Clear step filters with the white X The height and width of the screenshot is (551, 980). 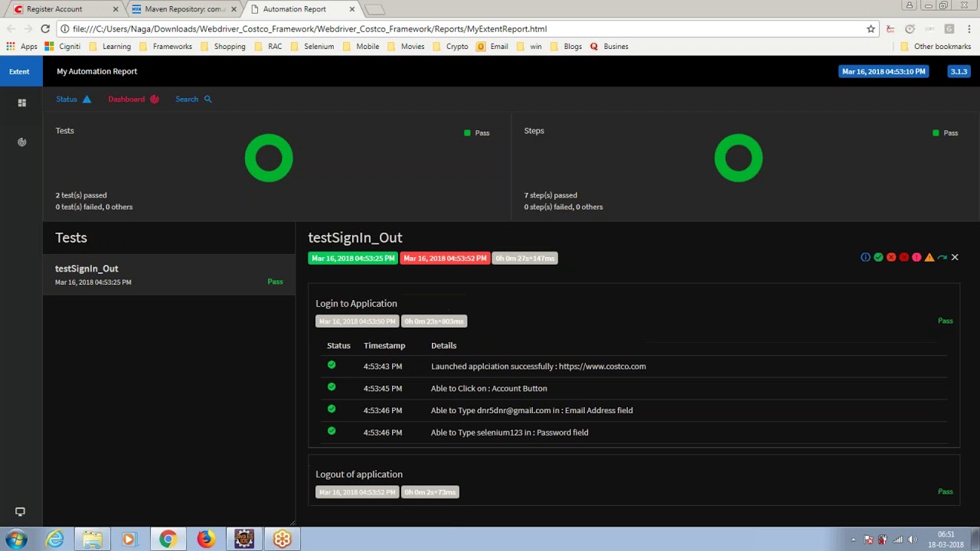pos(955,257)
